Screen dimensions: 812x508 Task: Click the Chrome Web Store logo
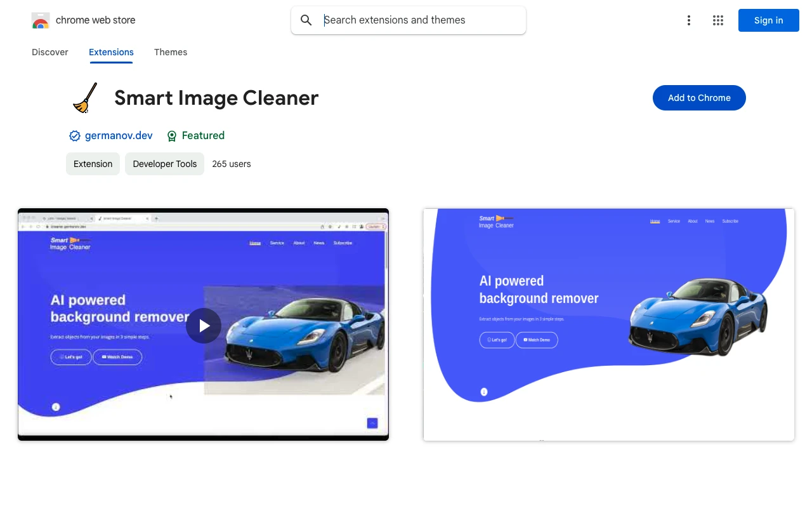point(41,20)
